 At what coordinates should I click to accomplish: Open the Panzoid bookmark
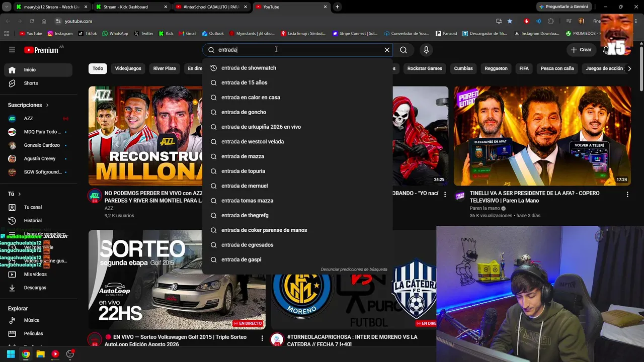[x=446, y=34]
